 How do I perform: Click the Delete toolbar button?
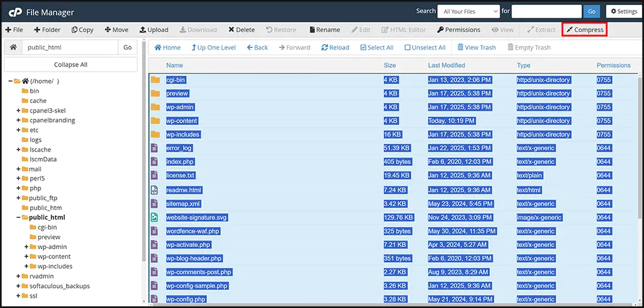pyautogui.click(x=241, y=30)
